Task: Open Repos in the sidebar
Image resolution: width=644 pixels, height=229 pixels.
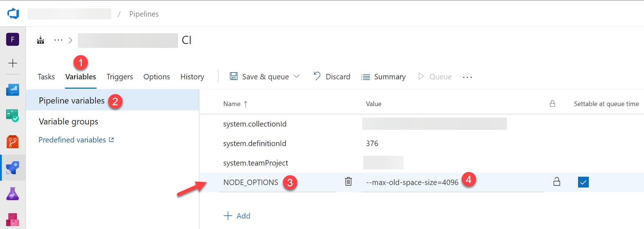Action: coord(13,142)
